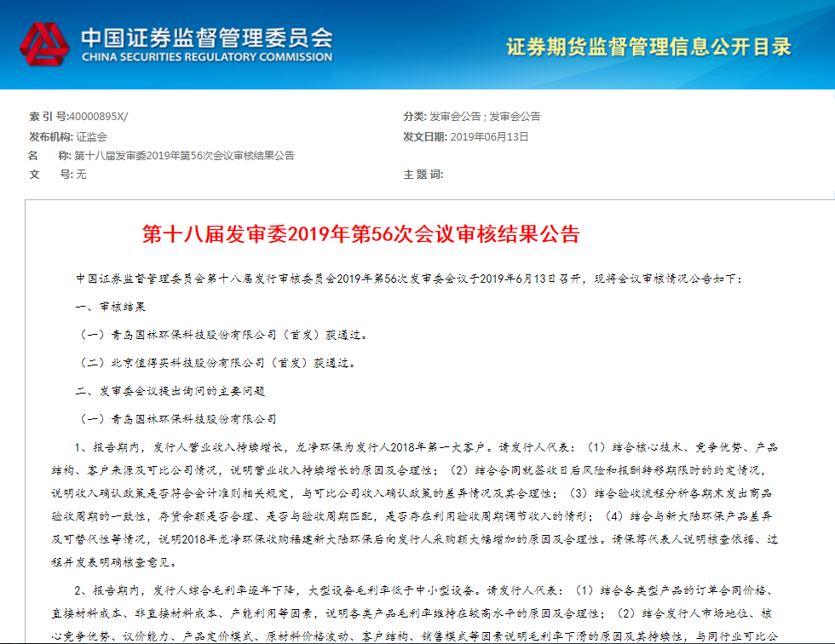Click the red announcement headline 第十八届发审委2019年第56次会议审核结果公告

pos(361,233)
